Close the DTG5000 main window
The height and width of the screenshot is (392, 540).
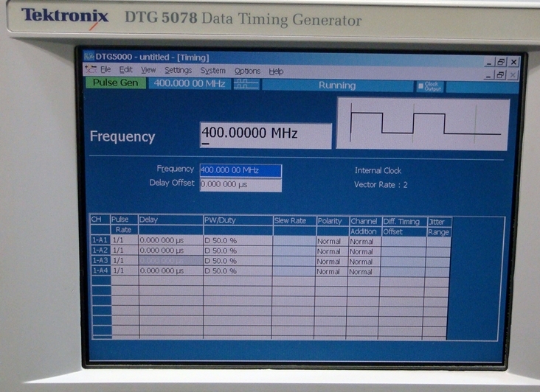click(513, 62)
